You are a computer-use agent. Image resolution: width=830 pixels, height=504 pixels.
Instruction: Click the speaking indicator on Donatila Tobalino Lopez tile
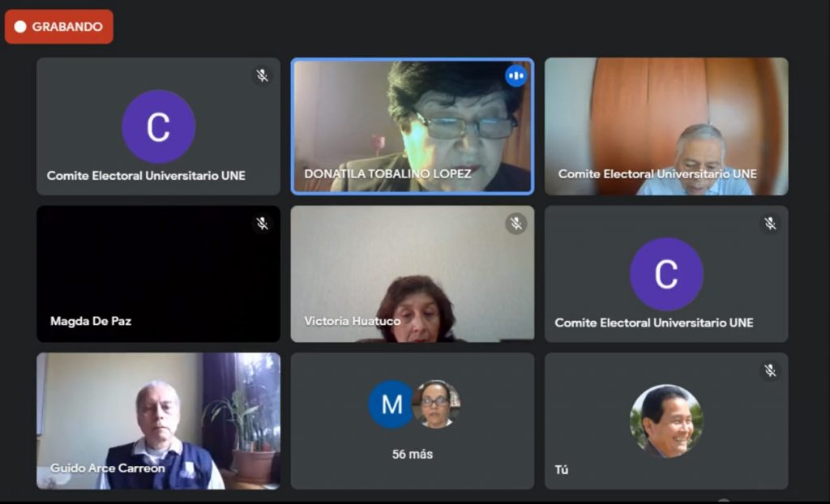tap(516, 76)
